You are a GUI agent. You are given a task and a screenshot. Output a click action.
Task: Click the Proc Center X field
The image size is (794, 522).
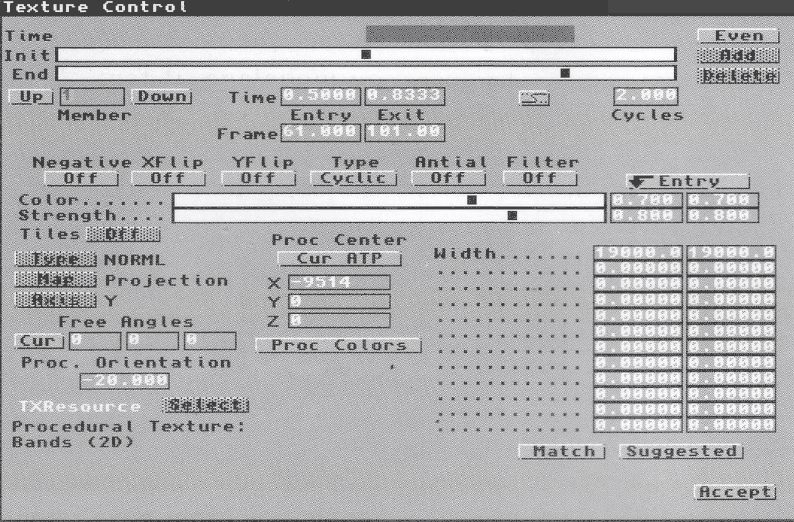tap(339, 282)
